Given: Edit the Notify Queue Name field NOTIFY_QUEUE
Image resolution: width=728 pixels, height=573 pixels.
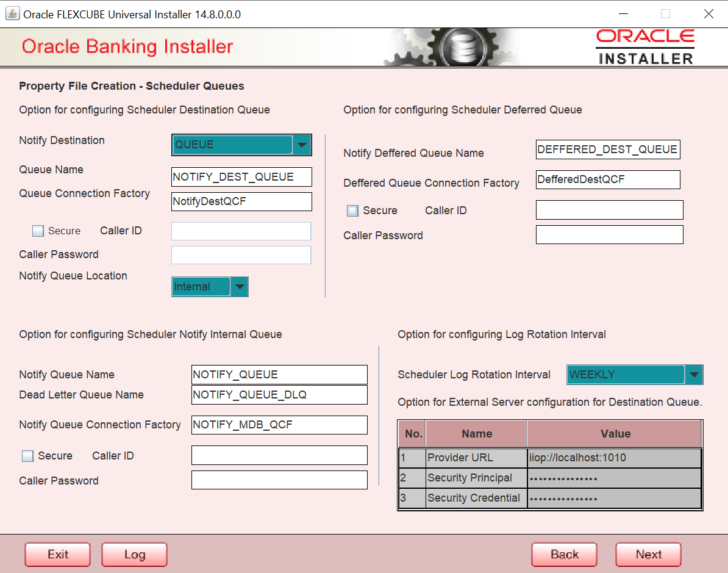Looking at the screenshot, I should click(279, 375).
